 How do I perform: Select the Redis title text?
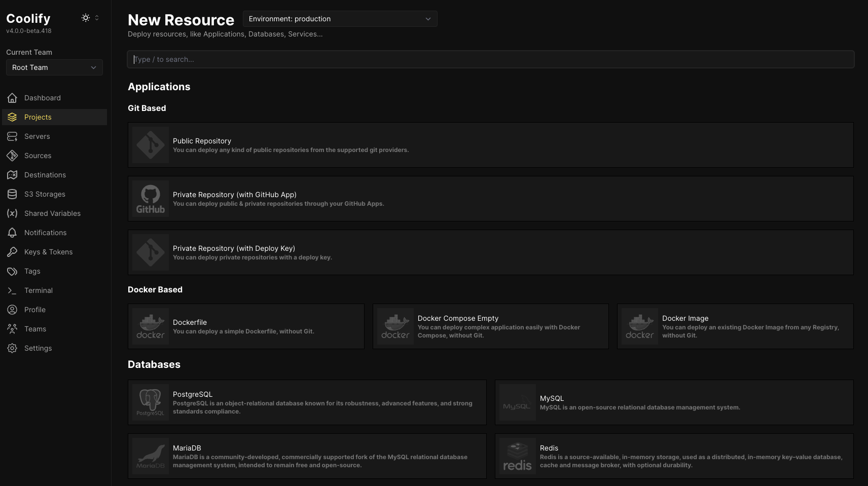pos(549,448)
